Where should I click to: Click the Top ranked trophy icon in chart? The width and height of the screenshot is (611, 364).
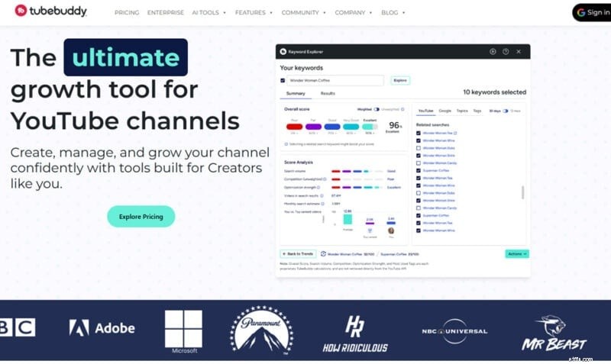coord(370,231)
